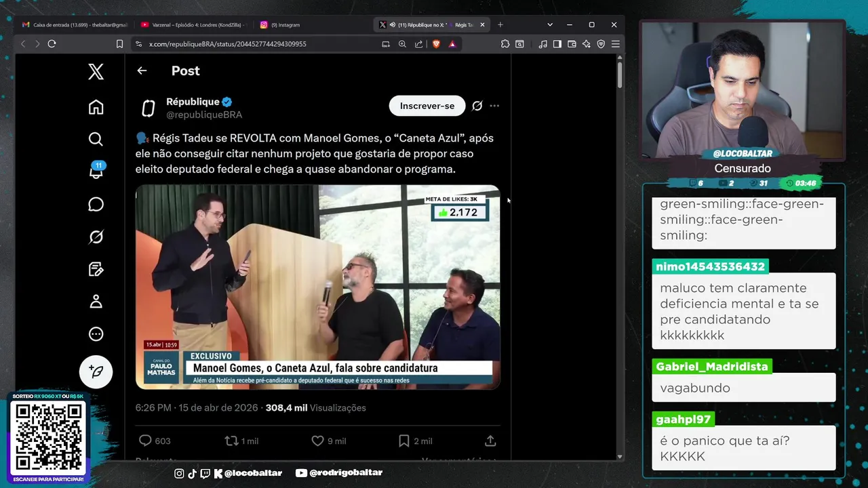Click the round compose post button
Image resolution: width=868 pixels, height=488 pixels.
pos(96,371)
